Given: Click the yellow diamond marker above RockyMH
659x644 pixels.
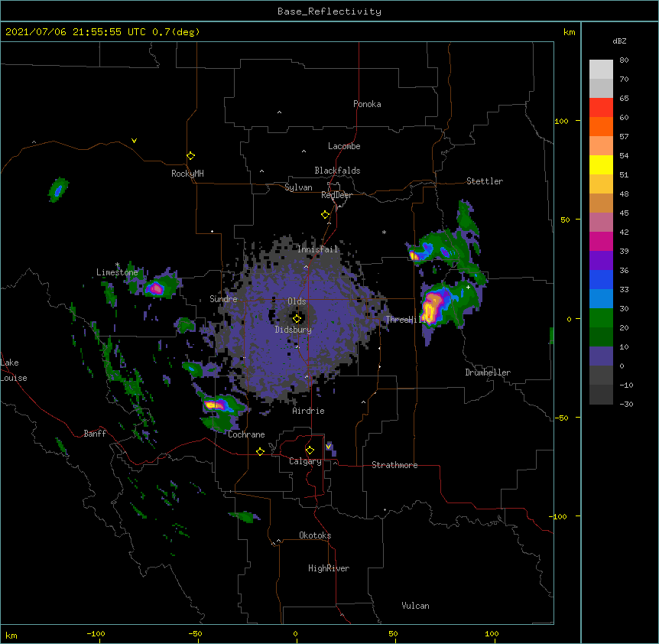Looking at the screenshot, I should coord(190,156).
